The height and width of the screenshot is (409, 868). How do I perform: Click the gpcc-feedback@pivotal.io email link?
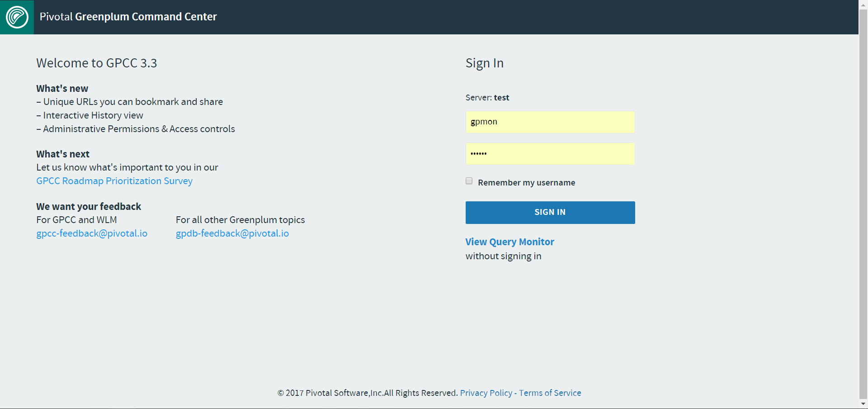pyautogui.click(x=92, y=233)
